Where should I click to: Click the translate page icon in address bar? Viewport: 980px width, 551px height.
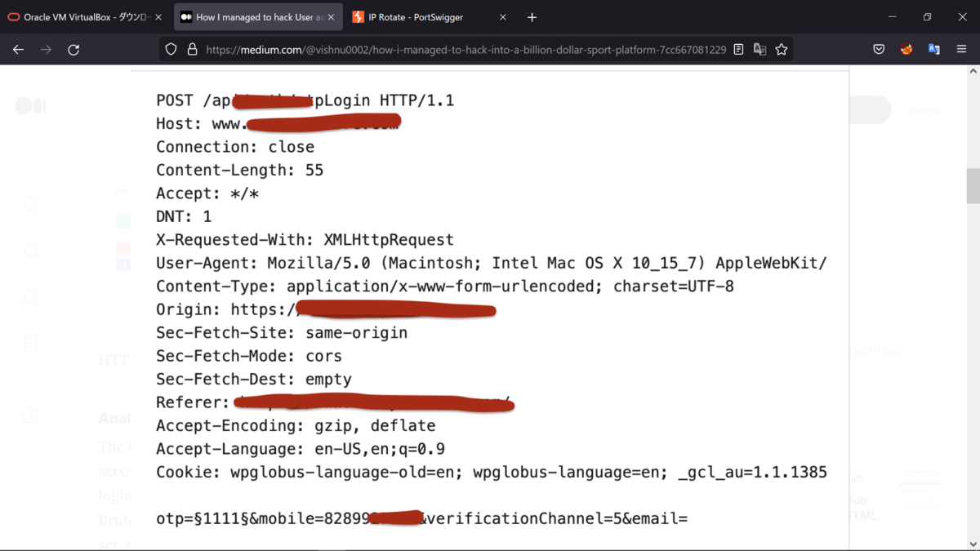[x=759, y=49]
